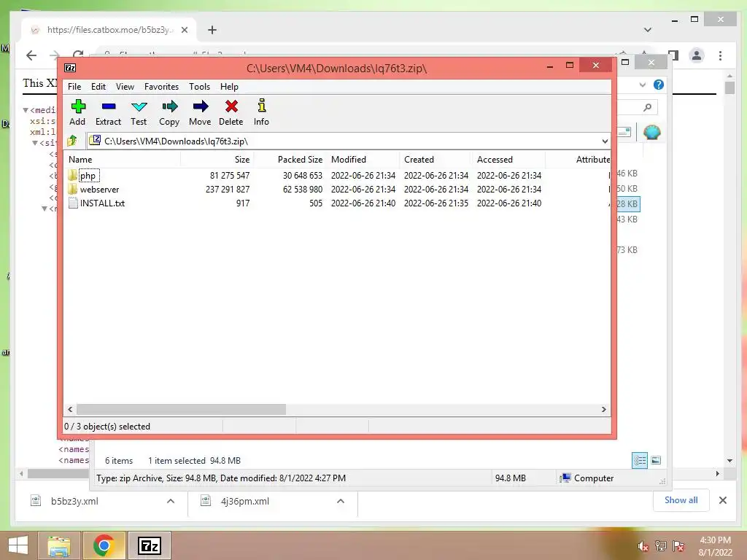747x560 pixels.
Task: Click the 7-Zip horizontal scrollbar thumb
Action: pyautogui.click(x=182, y=410)
